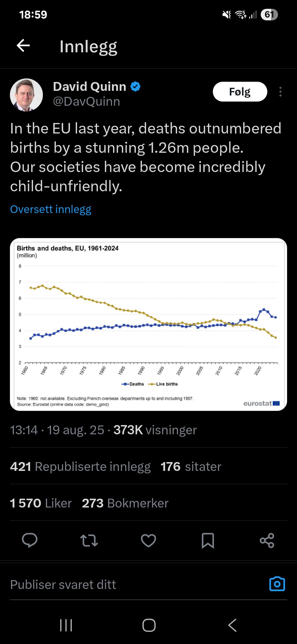Tap the Android system back chevron
Viewport: 297px width, 644px height.
pyautogui.click(x=232, y=625)
